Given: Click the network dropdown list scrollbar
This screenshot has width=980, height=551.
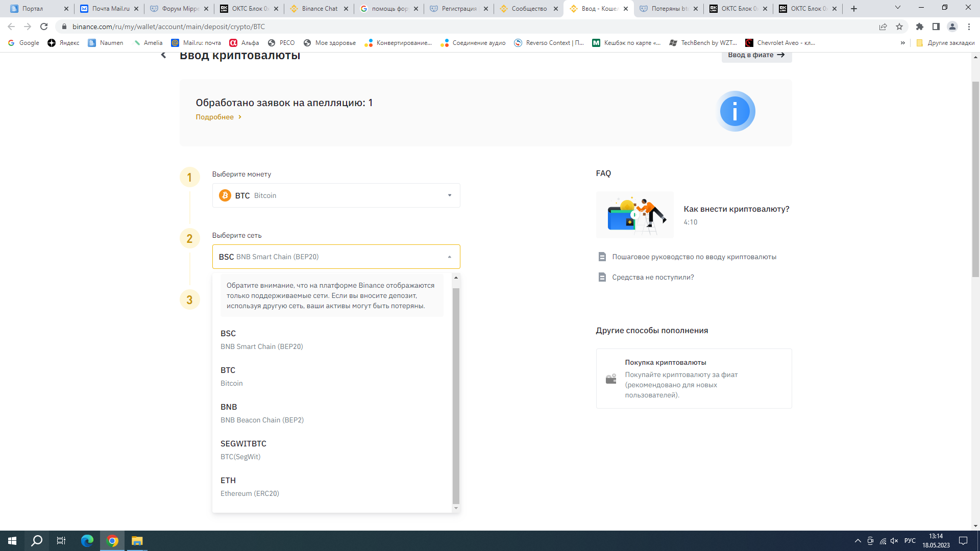Looking at the screenshot, I should (x=456, y=396).
